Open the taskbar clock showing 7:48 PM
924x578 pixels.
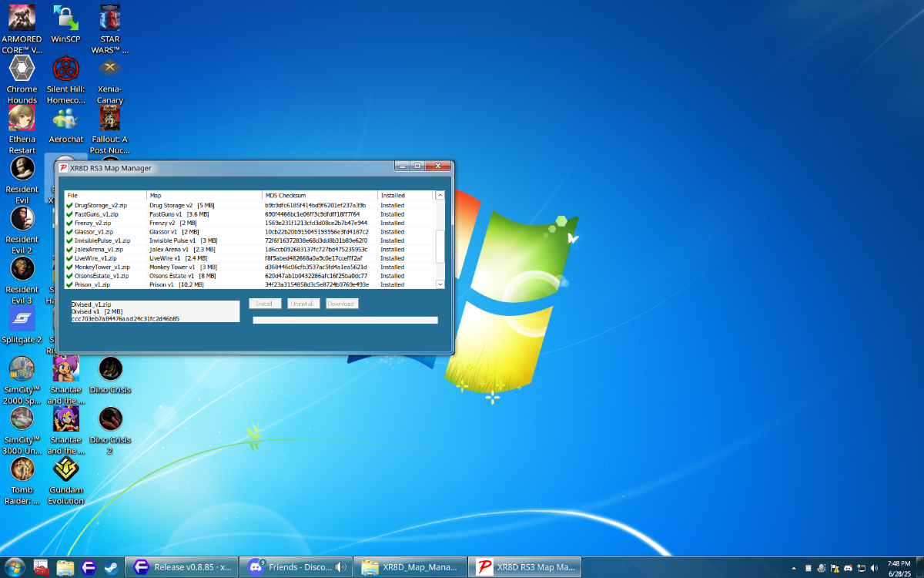[x=899, y=568]
